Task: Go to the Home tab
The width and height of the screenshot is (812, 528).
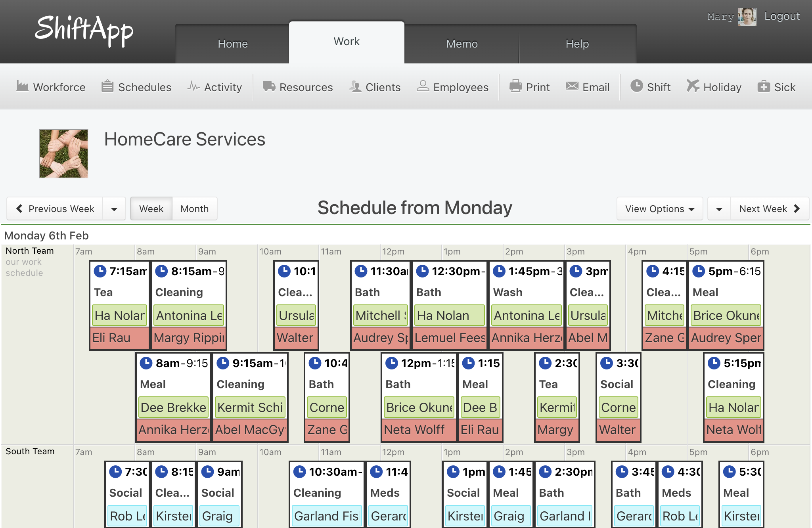Action: (233, 44)
